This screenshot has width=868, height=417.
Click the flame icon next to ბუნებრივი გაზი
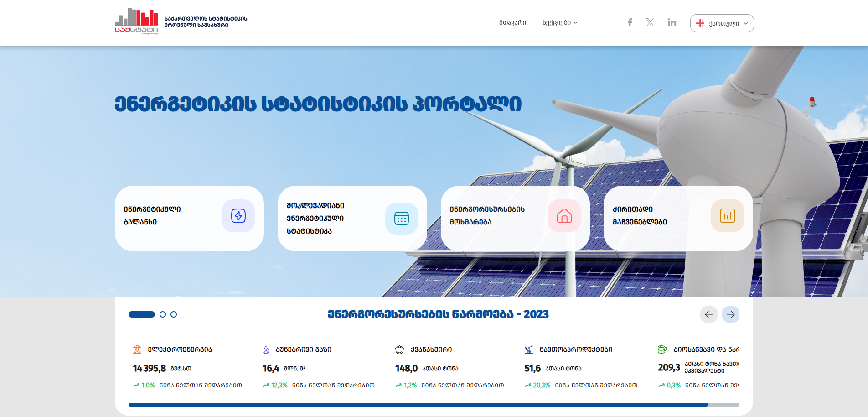(266, 349)
